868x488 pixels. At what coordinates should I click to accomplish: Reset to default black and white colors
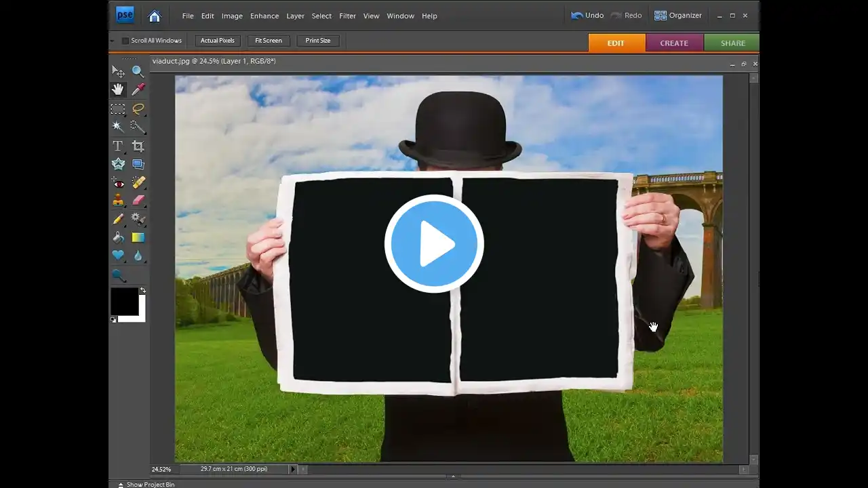[x=113, y=319]
